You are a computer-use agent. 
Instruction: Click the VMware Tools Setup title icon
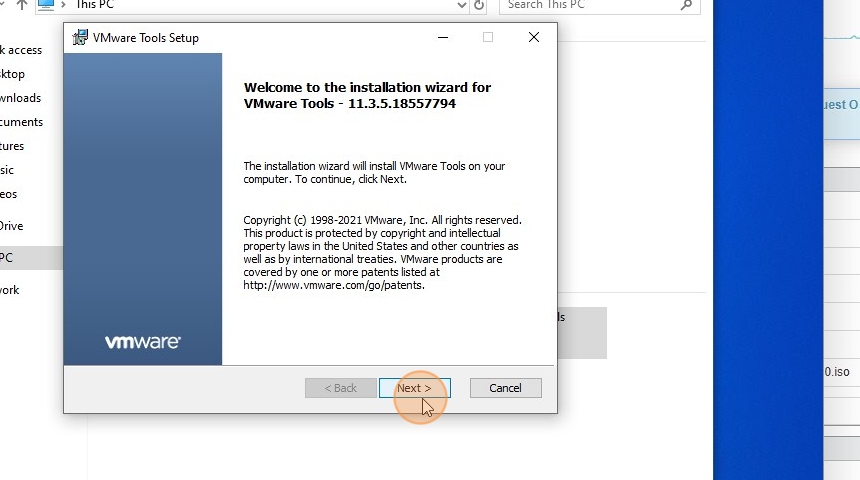[x=80, y=37]
